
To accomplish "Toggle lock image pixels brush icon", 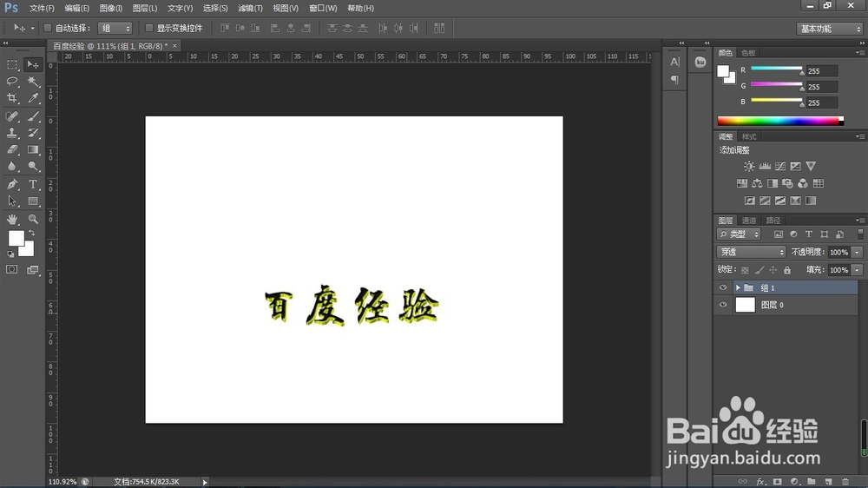I will (759, 270).
